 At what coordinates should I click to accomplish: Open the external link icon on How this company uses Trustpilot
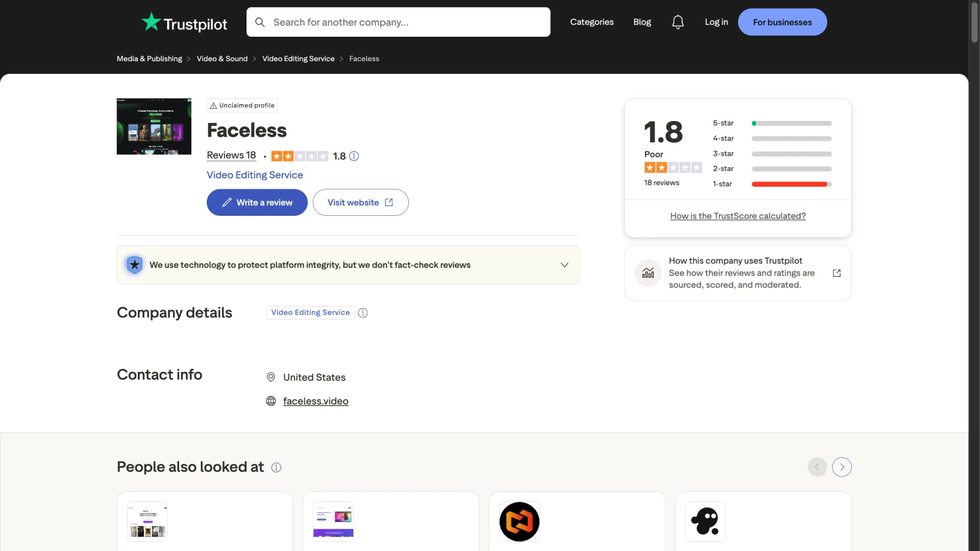click(x=837, y=273)
